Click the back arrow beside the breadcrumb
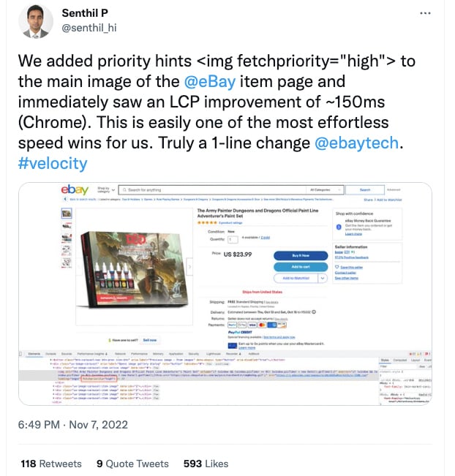The width and height of the screenshot is (455, 476). point(65,199)
